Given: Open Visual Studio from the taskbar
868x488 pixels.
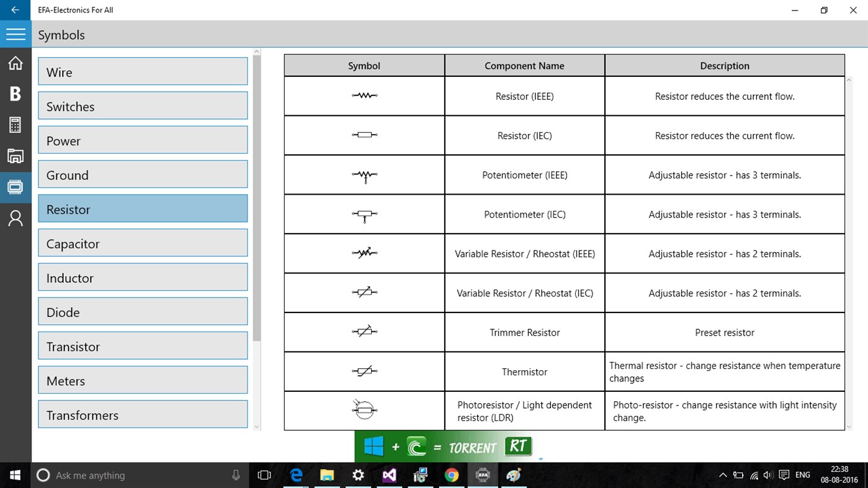Looking at the screenshot, I should pyautogui.click(x=389, y=475).
